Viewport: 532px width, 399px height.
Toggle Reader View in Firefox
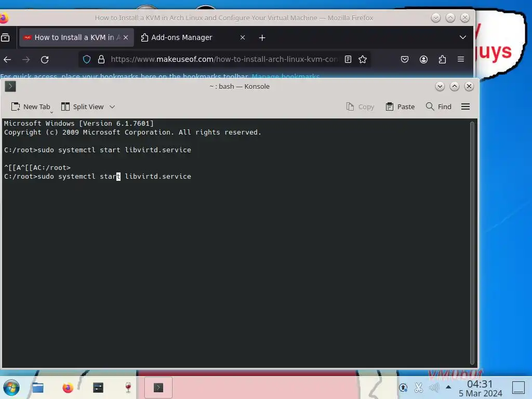coord(348,59)
